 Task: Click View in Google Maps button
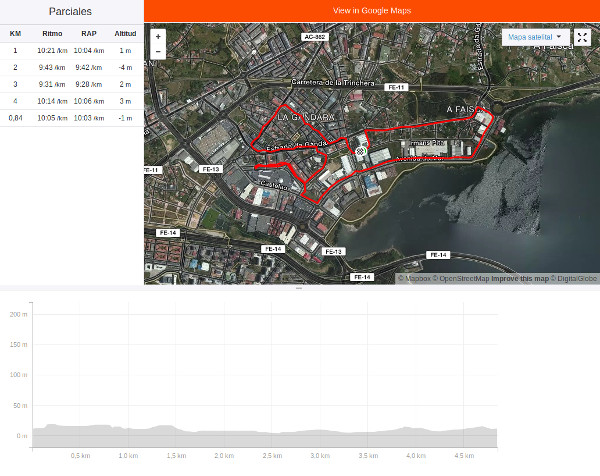(x=371, y=11)
